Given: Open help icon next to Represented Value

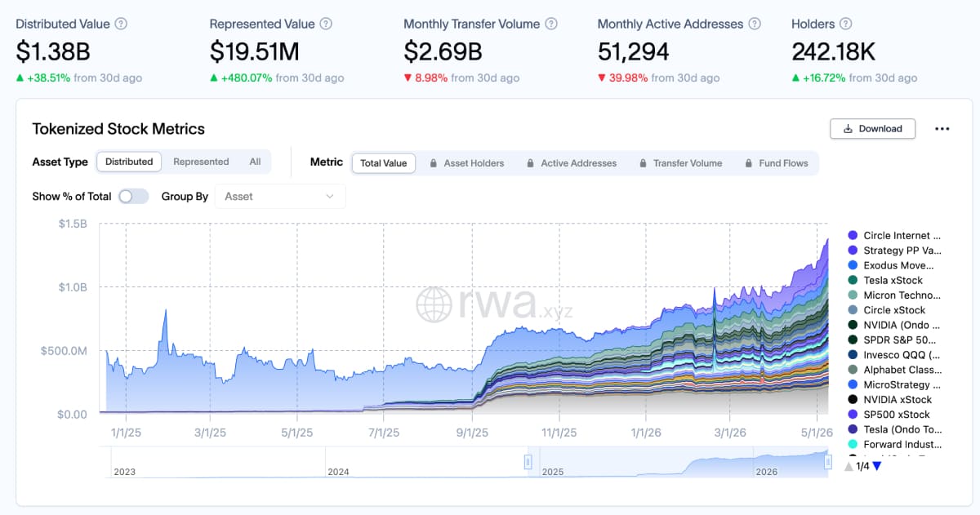Looking at the screenshot, I should tap(326, 24).
